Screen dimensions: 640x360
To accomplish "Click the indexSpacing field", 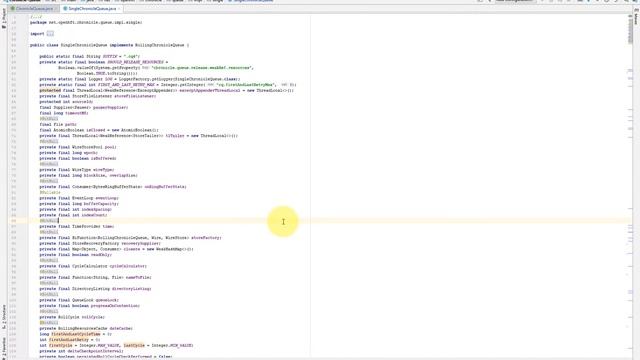I will (x=96, y=209).
